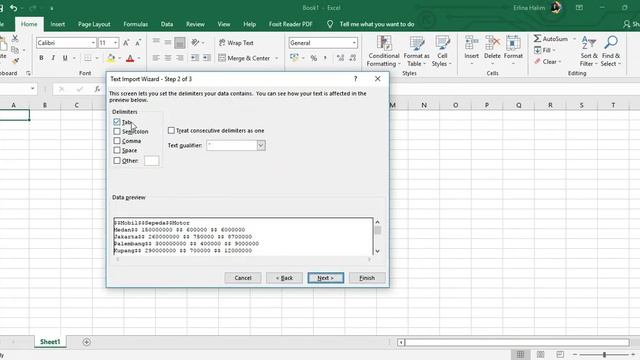Click zoom slider handle in status bar
640x360 pixels.
click(x=604, y=355)
